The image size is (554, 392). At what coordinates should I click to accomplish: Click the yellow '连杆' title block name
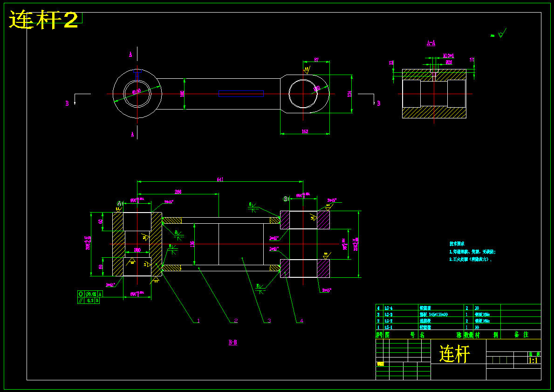point(455,353)
